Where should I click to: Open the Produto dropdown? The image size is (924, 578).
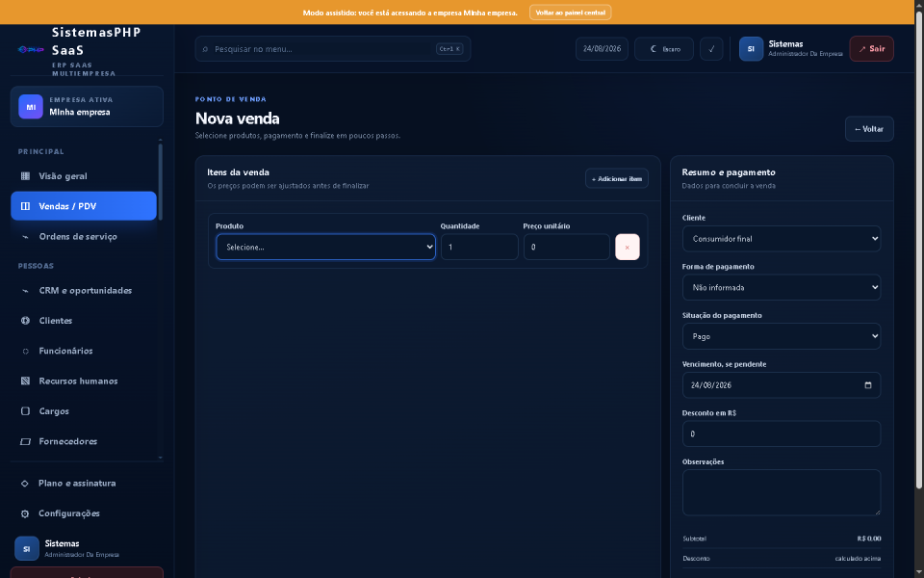(326, 248)
